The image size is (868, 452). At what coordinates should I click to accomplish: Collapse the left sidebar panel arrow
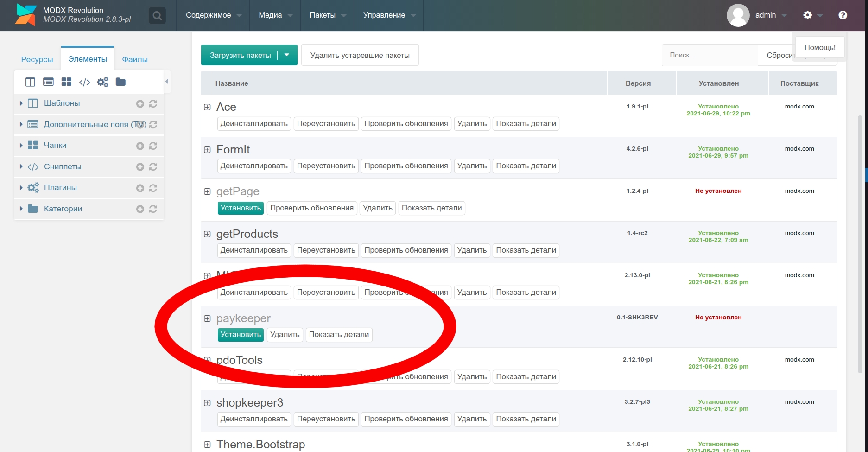[167, 82]
